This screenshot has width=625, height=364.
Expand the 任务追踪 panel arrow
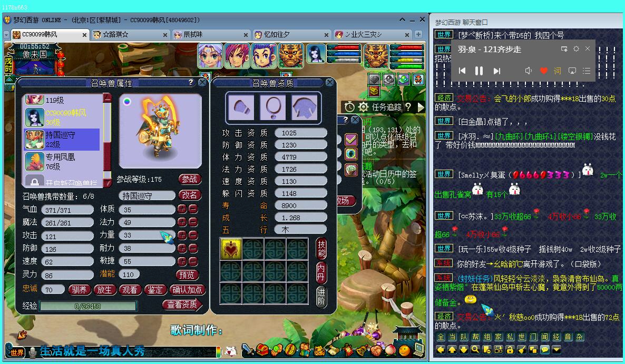pyautogui.click(x=421, y=107)
